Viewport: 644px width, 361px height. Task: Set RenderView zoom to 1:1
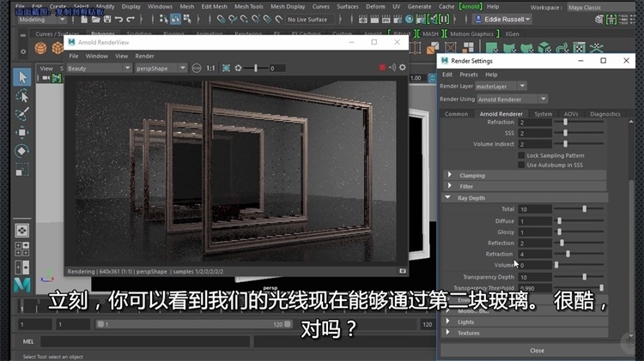210,68
